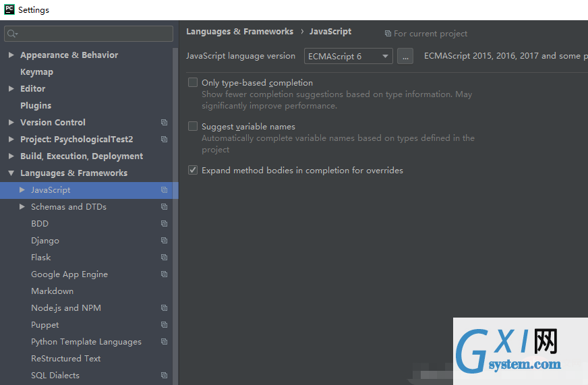Select Flask settings page
The image size is (588, 385).
(x=41, y=258)
